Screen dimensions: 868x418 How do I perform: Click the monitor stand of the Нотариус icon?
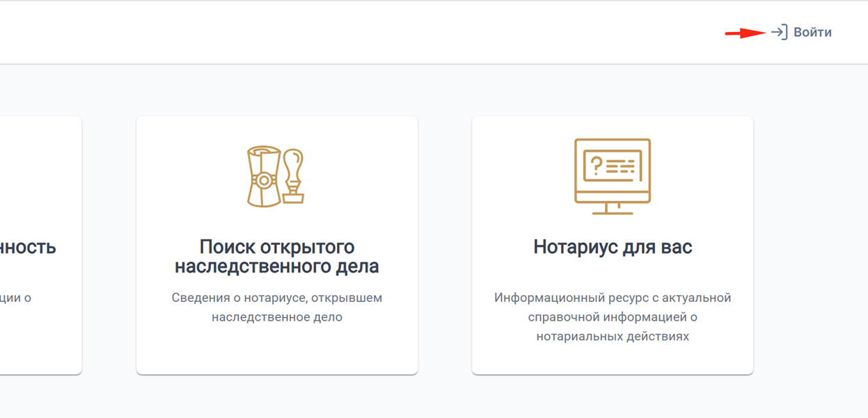point(613,208)
